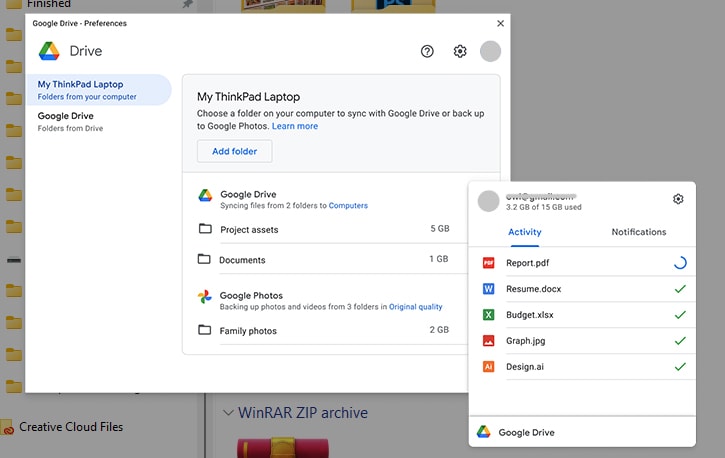Click the Google Drive icon in sync section
The width and height of the screenshot is (725, 458).
205,195
